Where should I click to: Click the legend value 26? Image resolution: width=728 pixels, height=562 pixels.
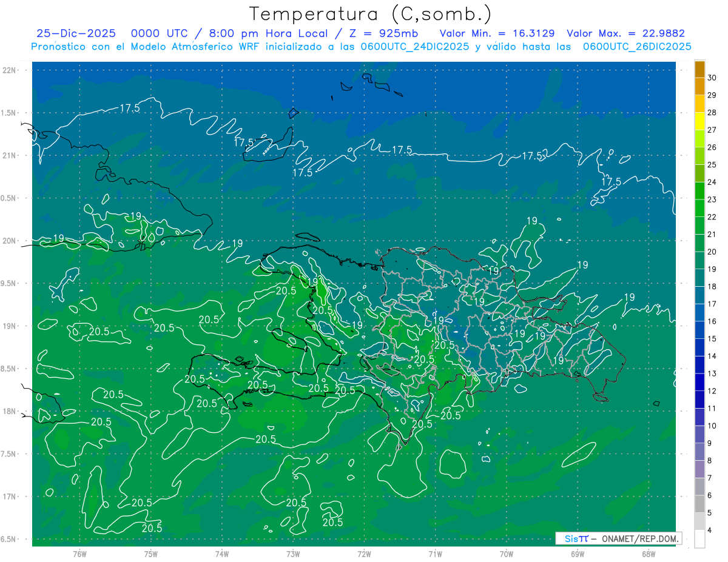click(x=712, y=147)
